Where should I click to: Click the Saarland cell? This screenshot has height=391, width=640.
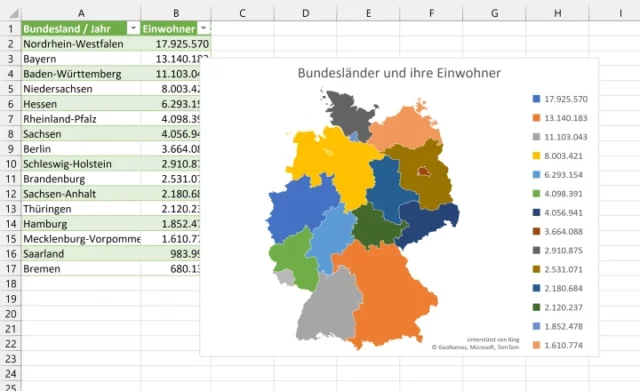click(81, 253)
